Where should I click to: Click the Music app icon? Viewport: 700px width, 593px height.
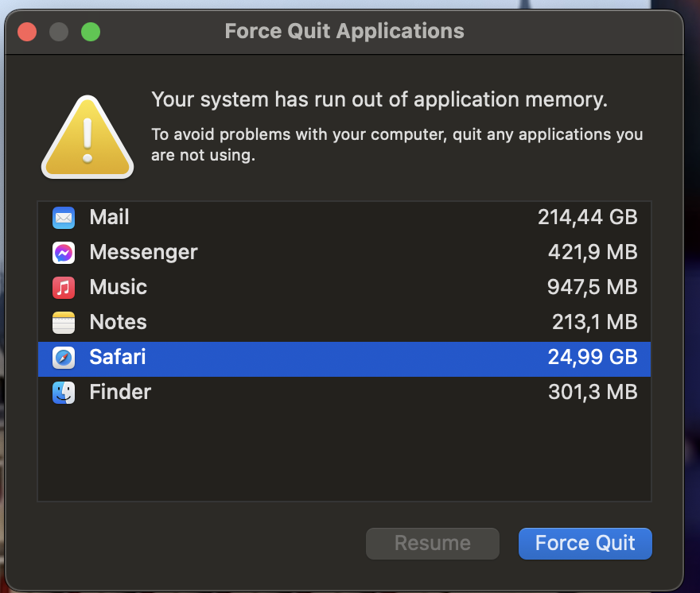pos(64,287)
